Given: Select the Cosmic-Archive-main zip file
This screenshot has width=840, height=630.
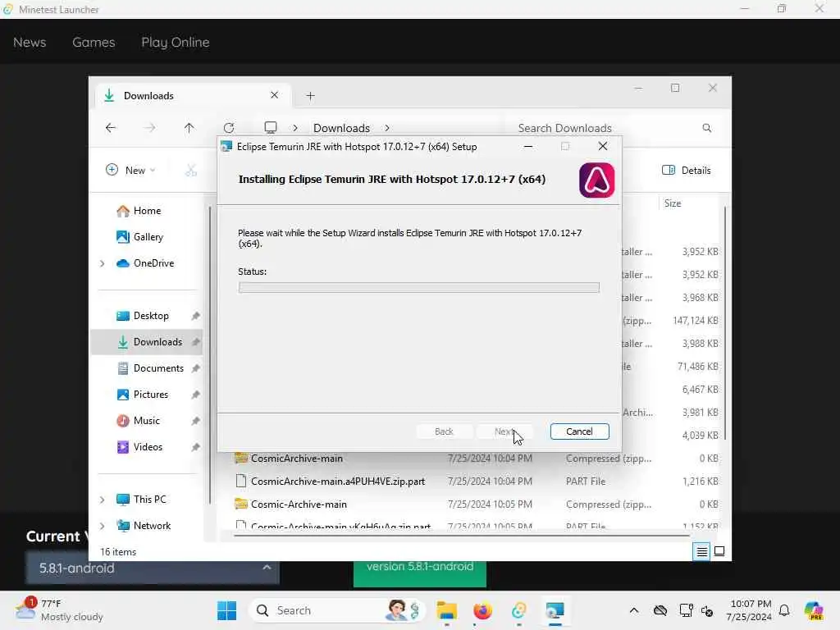Looking at the screenshot, I should tap(299, 504).
